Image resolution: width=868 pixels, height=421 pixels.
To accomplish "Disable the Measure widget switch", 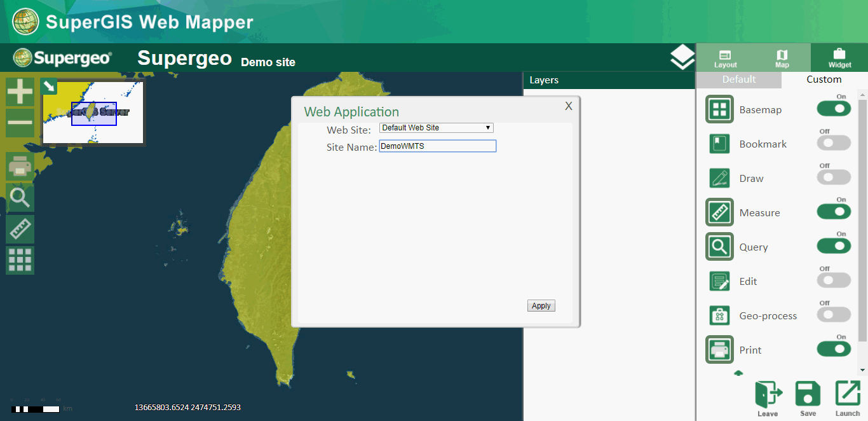I will tap(834, 212).
